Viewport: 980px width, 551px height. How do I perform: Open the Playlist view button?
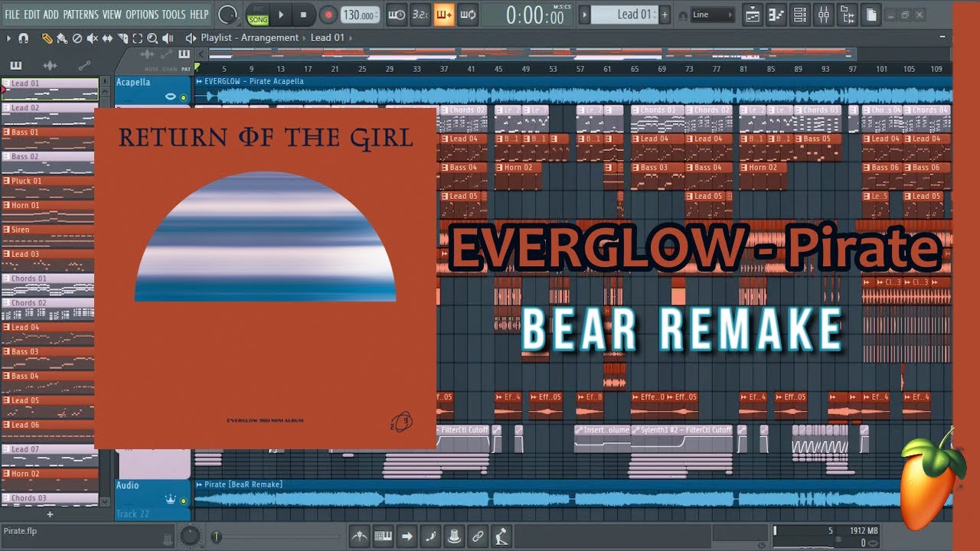753,15
